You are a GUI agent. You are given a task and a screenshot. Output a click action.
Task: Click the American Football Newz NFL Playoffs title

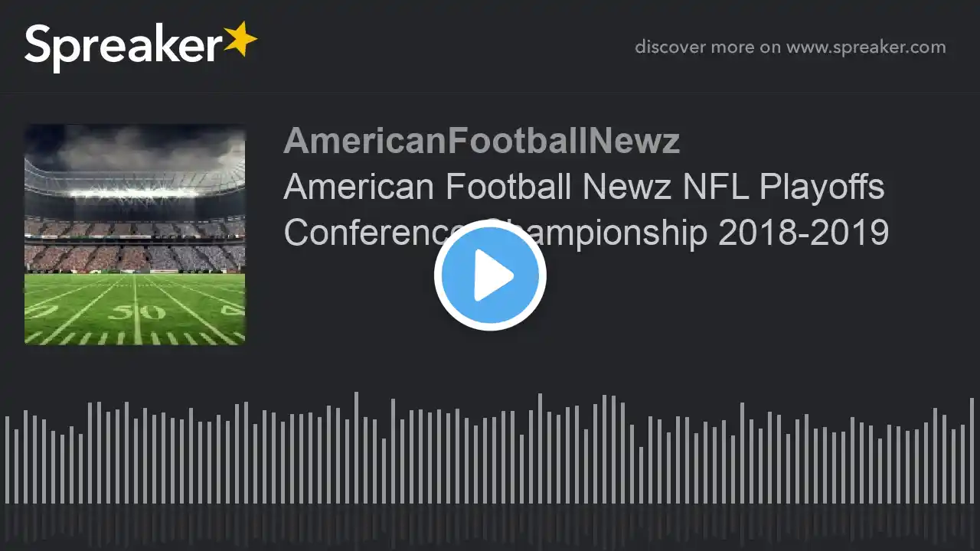coord(584,187)
